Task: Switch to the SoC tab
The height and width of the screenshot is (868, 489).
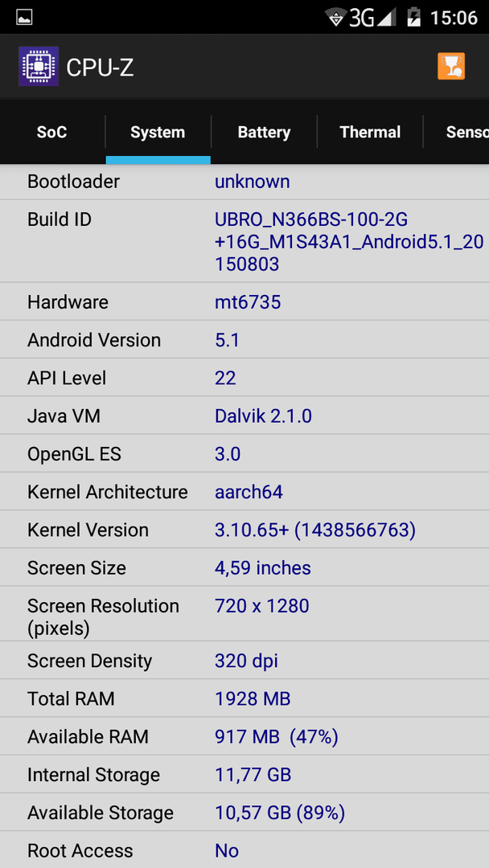Action: click(52, 133)
